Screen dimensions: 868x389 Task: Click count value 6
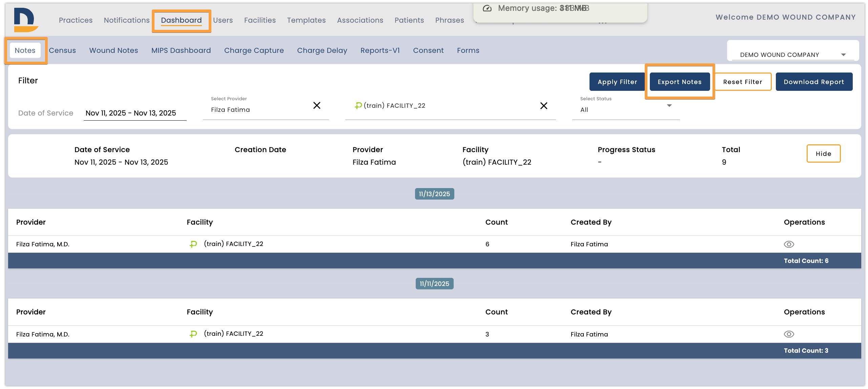487,244
